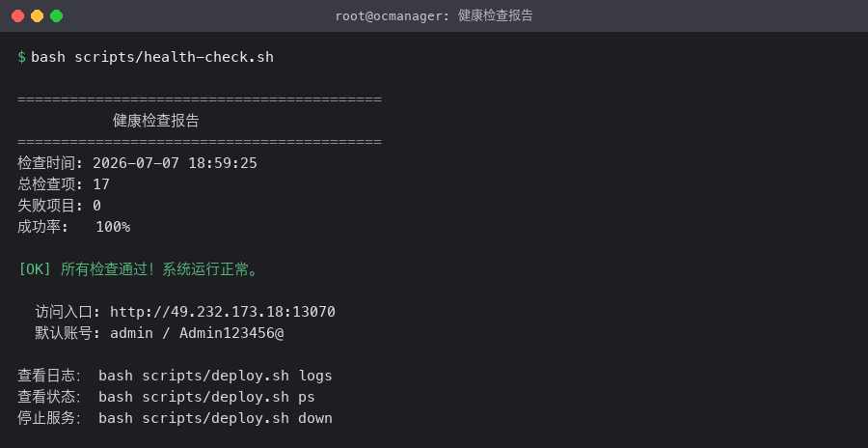Image resolution: width=868 pixels, height=448 pixels.
Task: Click the upper equals-sign divider line
Action: [x=200, y=99]
